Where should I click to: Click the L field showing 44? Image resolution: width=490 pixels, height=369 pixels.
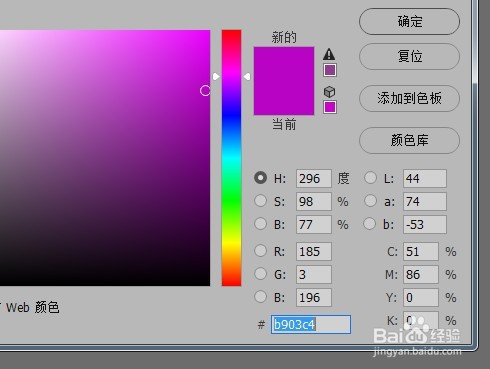(425, 178)
